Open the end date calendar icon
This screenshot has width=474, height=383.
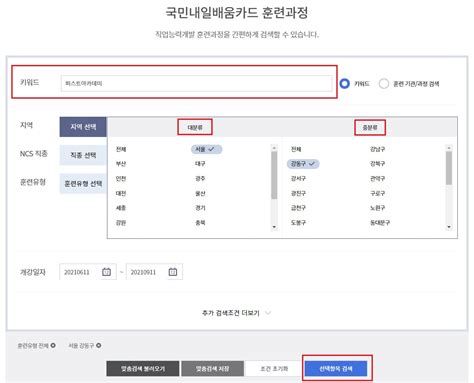[x=173, y=272]
